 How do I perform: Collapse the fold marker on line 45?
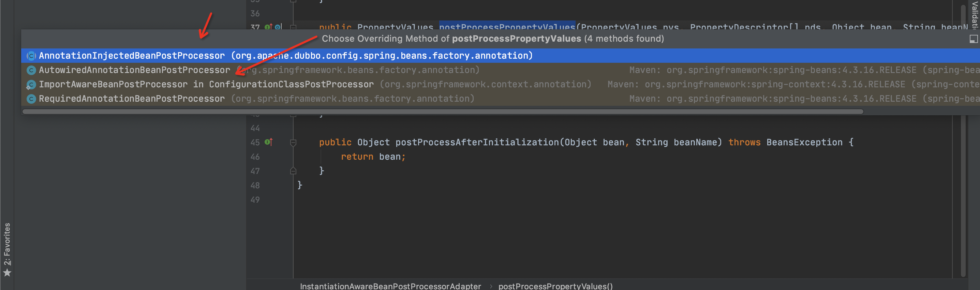click(x=293, y=143)
